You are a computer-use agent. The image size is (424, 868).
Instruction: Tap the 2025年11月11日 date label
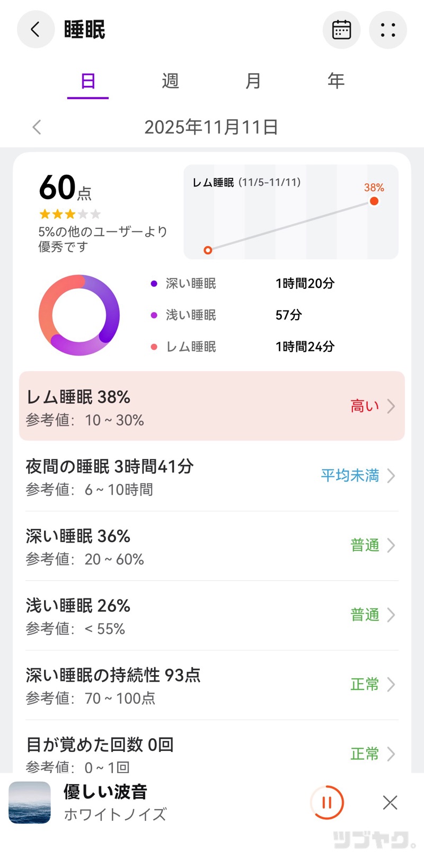tap(211, 127)
